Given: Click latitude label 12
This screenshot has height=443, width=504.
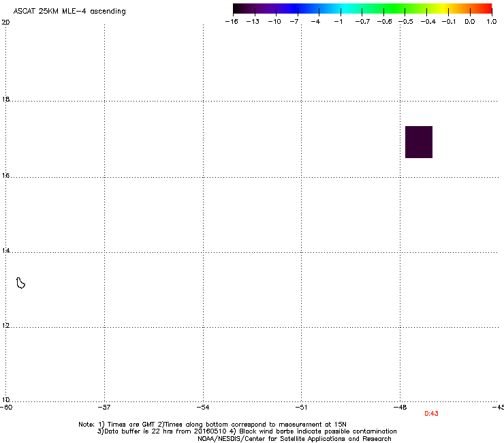Looking at the screenshot, I should pos(5,326).
